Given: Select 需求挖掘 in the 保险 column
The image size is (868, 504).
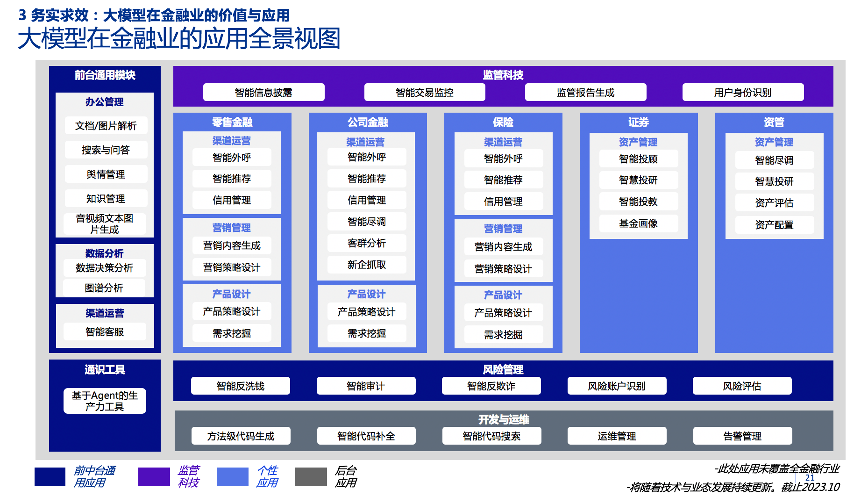Looking at the screenshot, I should click(504, 334).
